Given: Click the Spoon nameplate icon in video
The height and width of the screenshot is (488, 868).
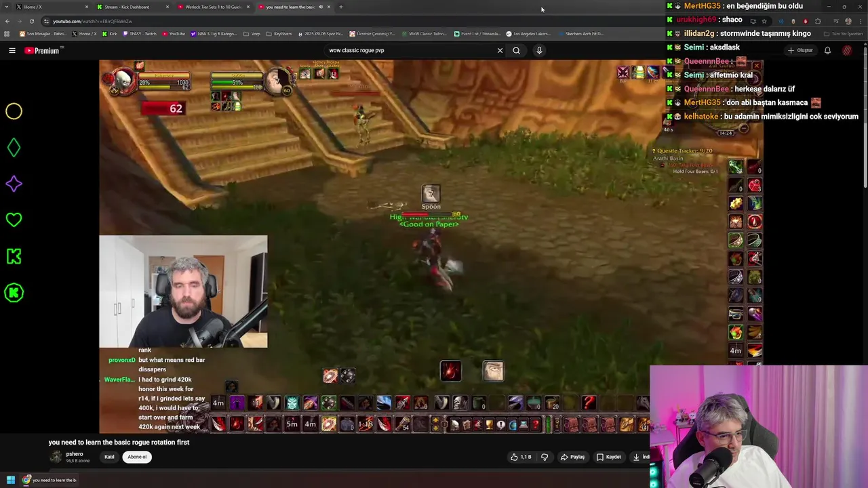Looking at the screenshot, I should [431, 195].
